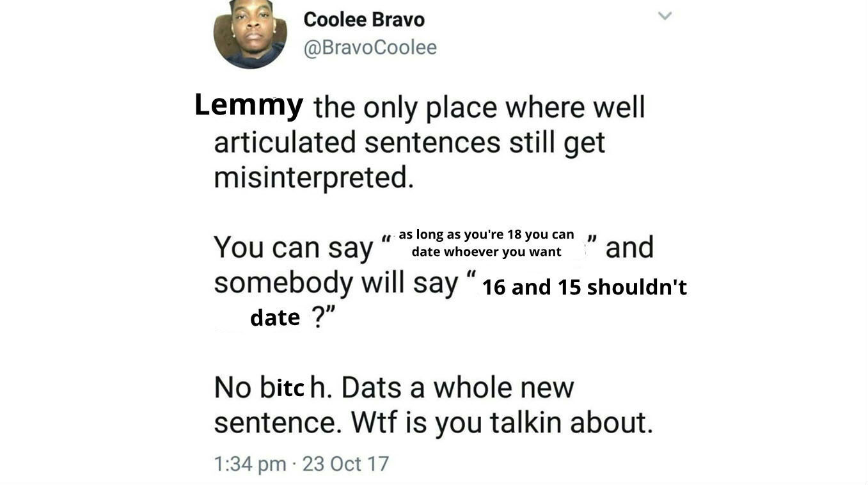Click the 23 Oct 17 date
This screenshot has height=485, width=868.
pyautogui.click(x=345, y=463)
